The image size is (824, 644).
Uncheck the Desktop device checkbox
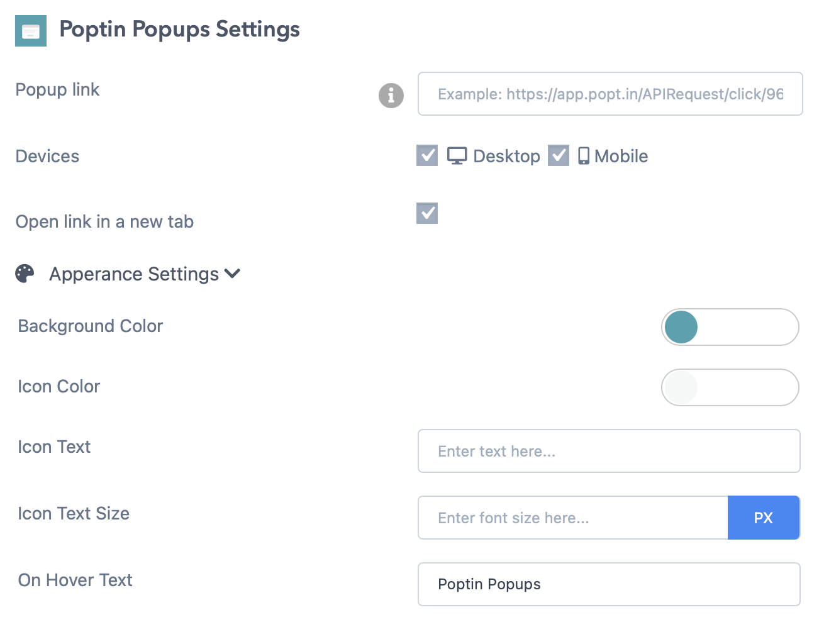click(427, 155)
